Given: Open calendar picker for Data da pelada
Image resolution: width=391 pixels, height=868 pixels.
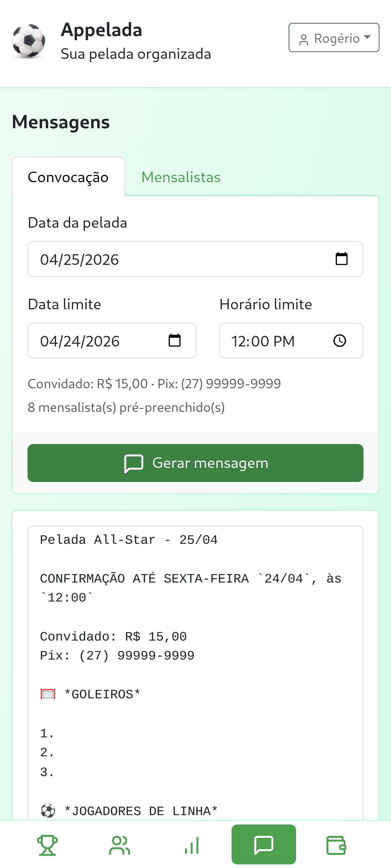Looking at the screenshot, I should 341,259.
